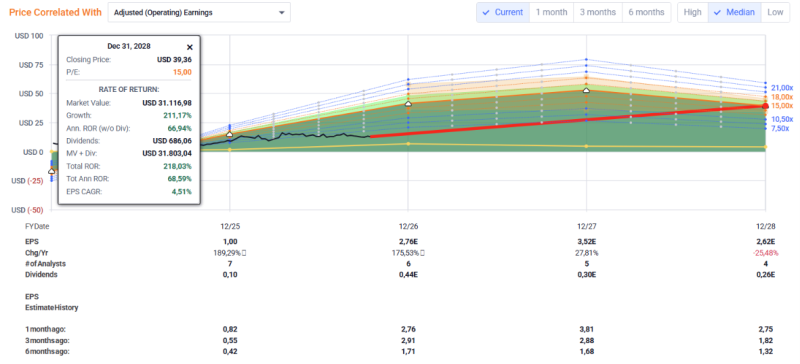Click the 12/26 EPS value 2,76E

pos(408,241)
